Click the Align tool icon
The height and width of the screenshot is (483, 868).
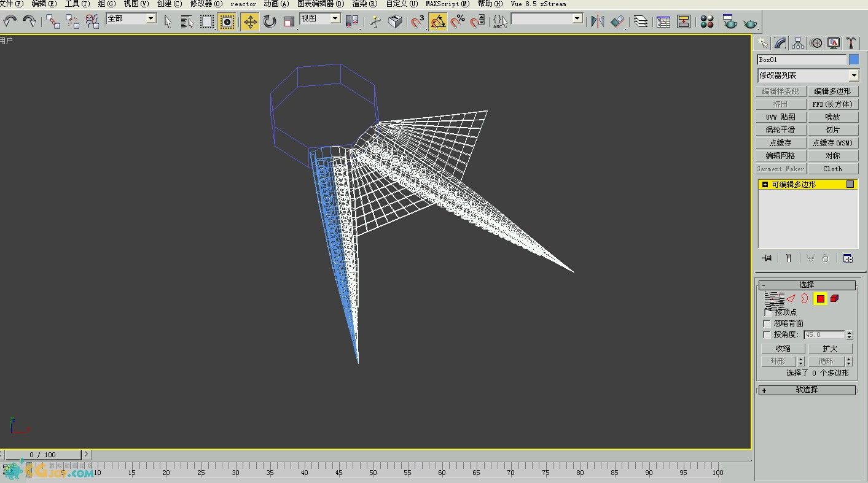coord(617,21)
